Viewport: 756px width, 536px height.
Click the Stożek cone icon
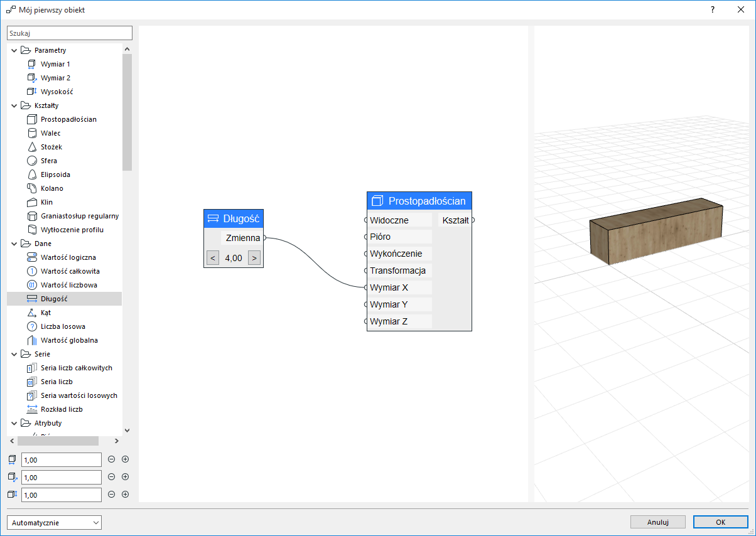coord(32,147)
